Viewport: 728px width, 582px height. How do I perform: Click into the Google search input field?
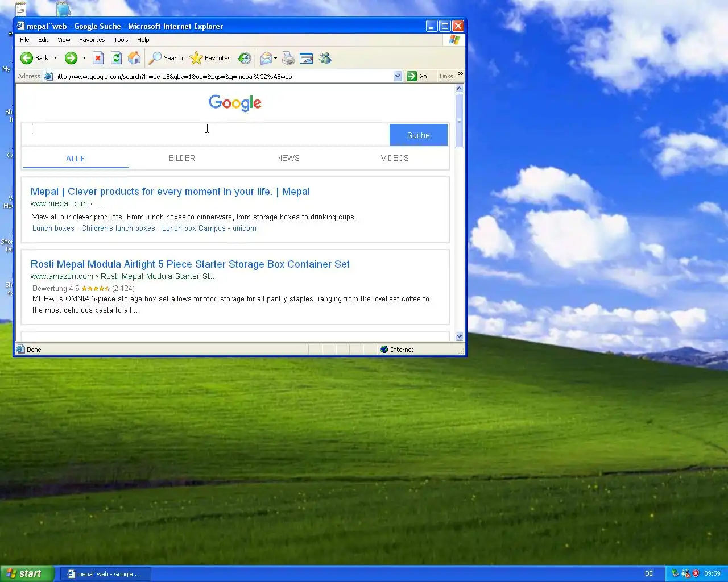coord(206,135)
